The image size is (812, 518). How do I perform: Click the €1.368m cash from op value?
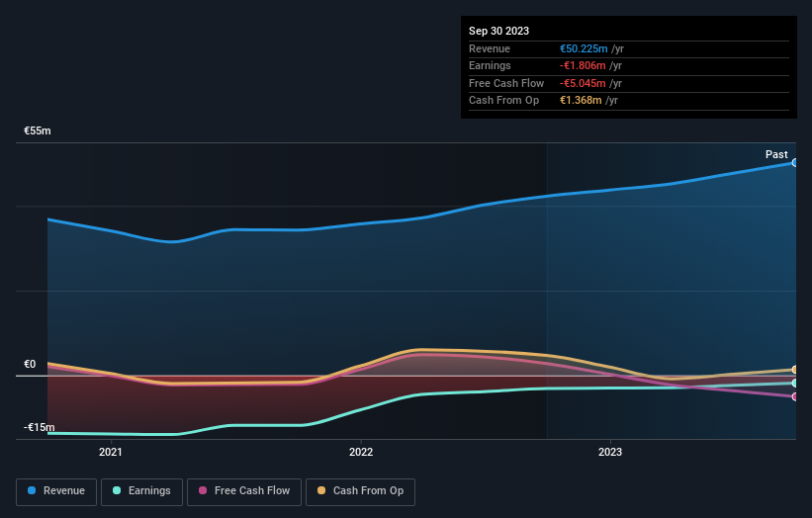click(581, 101)
